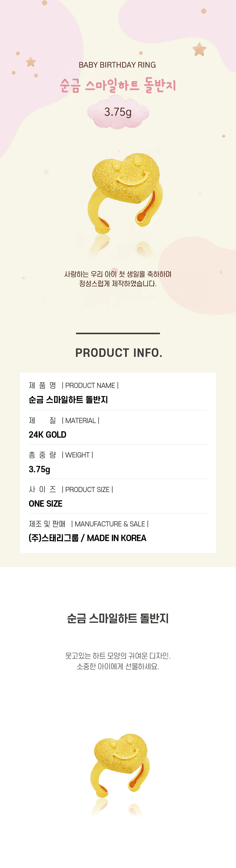Click the star decoration near top left
The image size is (236, 868).
31,62
